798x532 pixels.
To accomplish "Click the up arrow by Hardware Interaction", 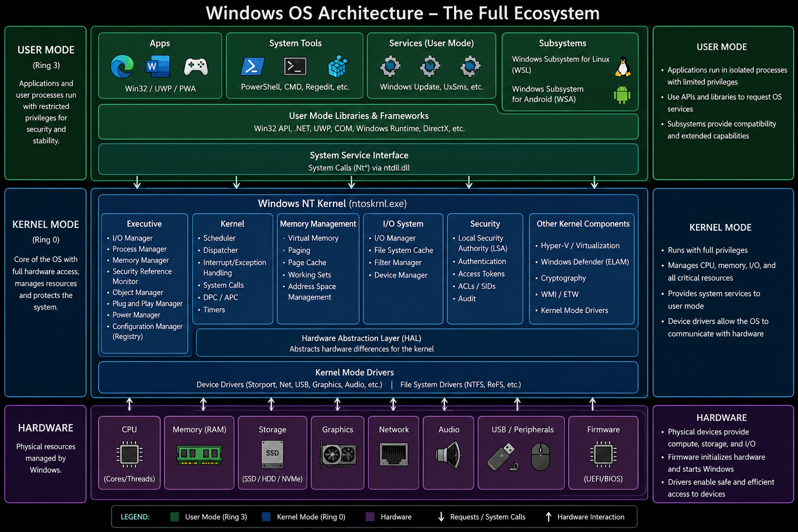I will tap(548, 517).
